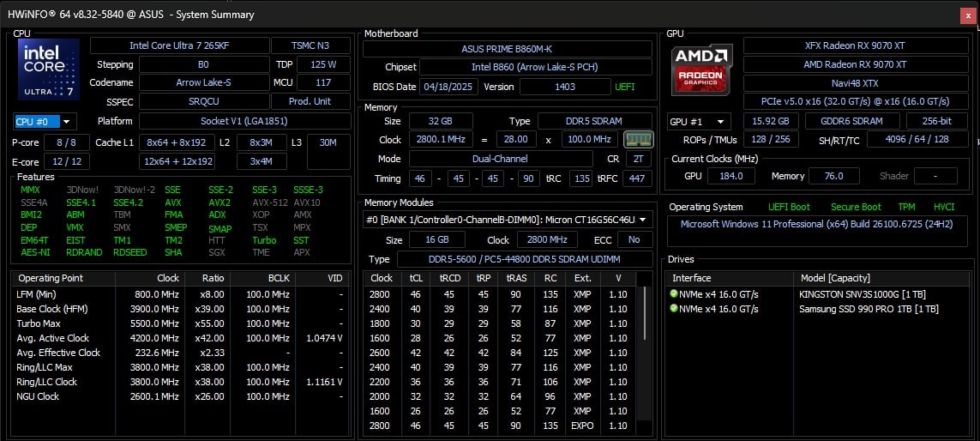Click the Secure Boot status label
This screenshot has width=980, height=441.
pos(856,207)
